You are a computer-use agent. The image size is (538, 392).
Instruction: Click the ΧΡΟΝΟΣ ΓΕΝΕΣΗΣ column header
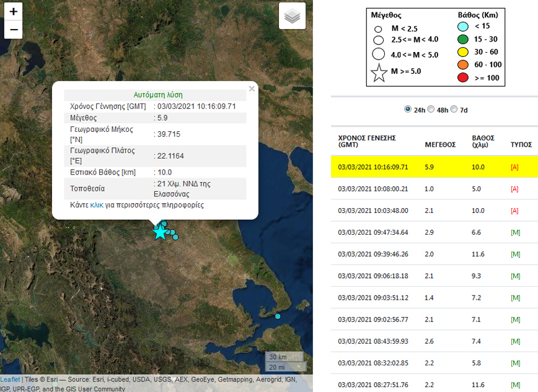(367, 141)
